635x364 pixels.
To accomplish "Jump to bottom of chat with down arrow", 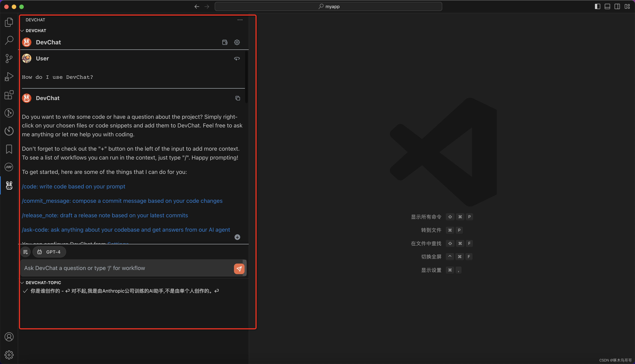I will [x=237, y=237].
